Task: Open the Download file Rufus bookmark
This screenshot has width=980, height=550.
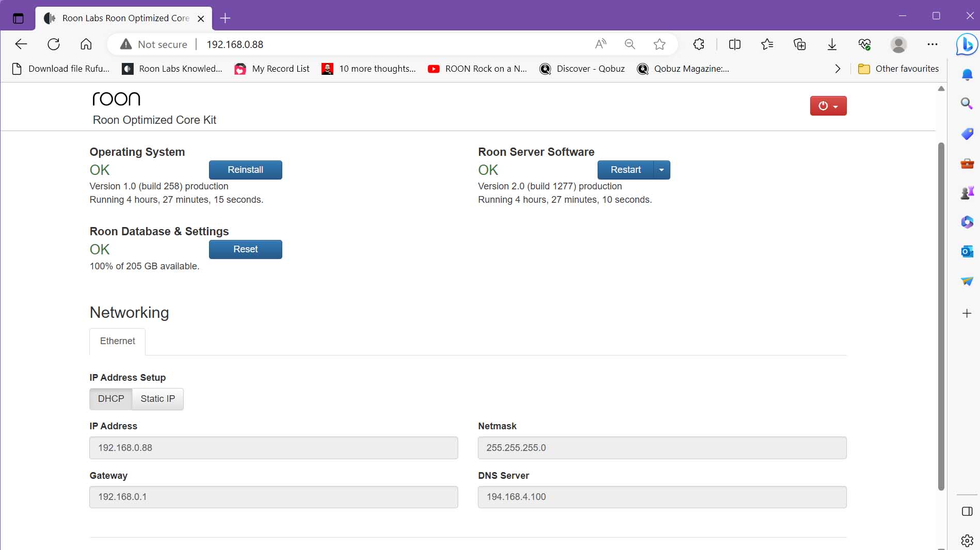Action: coord(61,69)
